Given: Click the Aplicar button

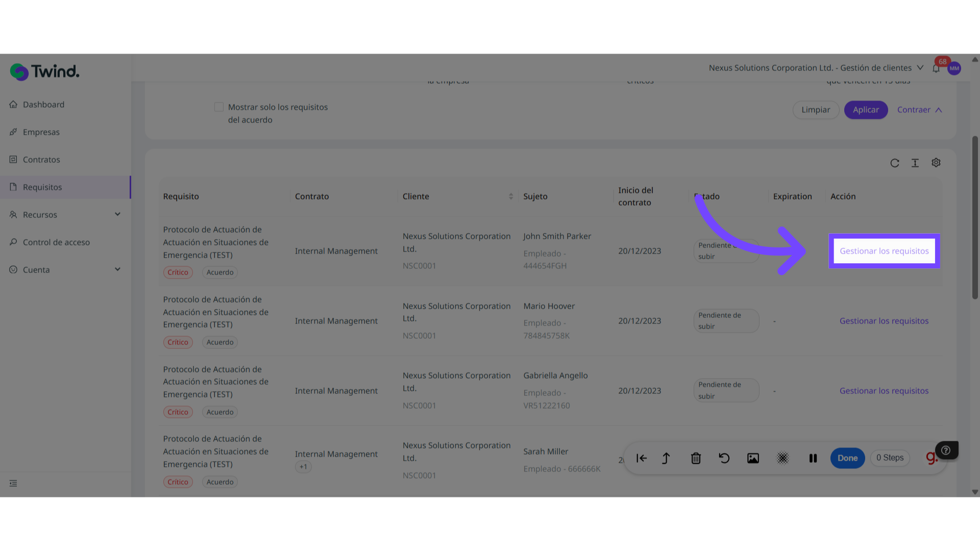Looking at the screenshot, I should pos(866,110).
